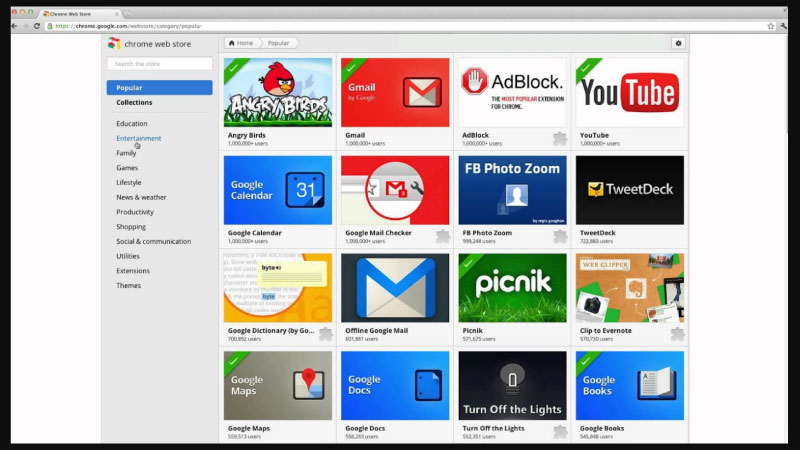Viewport: 800px width, 450px height.
Task: Click the Offline Google Mail title text
Action: pos(377,331)
